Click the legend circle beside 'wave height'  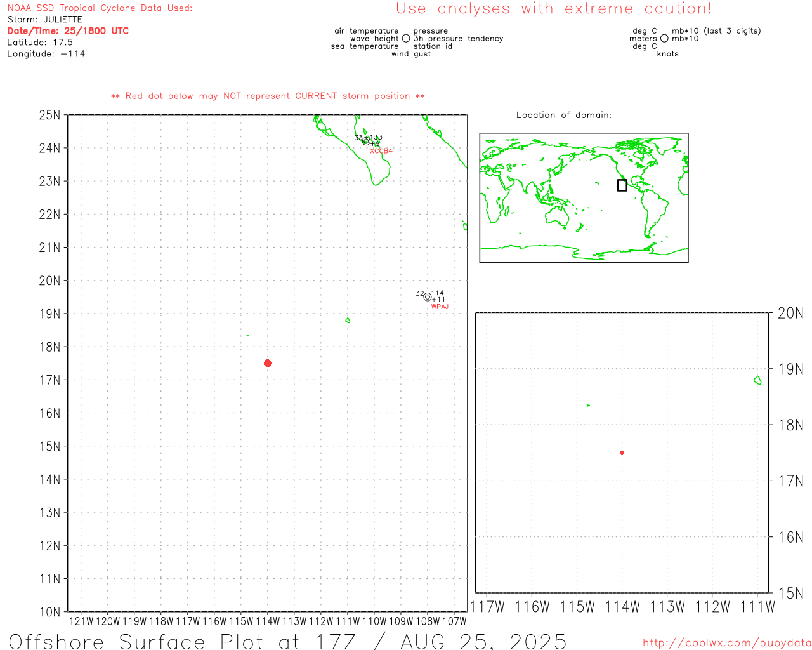[x=406, y=39]
